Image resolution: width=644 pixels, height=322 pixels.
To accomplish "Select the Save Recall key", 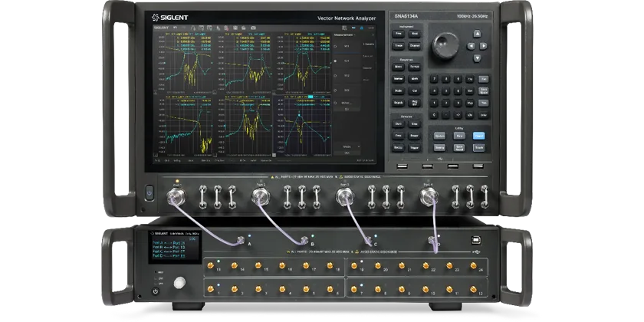I will (x=459, y=147).
